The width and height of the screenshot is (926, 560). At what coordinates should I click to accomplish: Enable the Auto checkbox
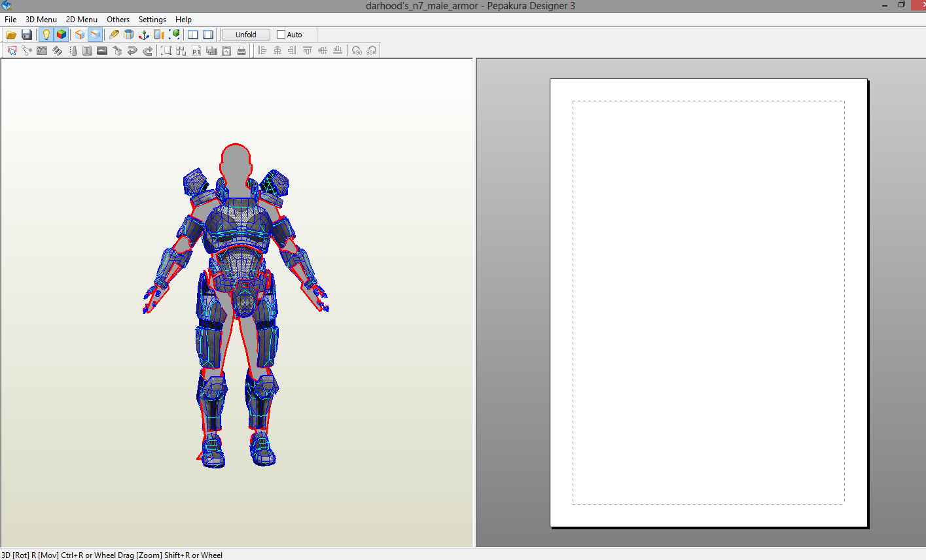[281, 35]
